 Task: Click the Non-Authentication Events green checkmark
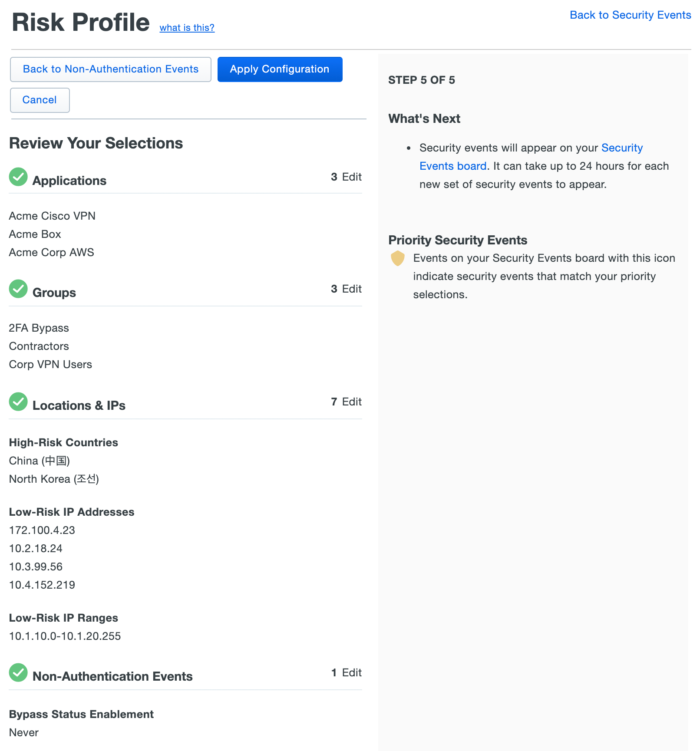(x=18, y=672)
